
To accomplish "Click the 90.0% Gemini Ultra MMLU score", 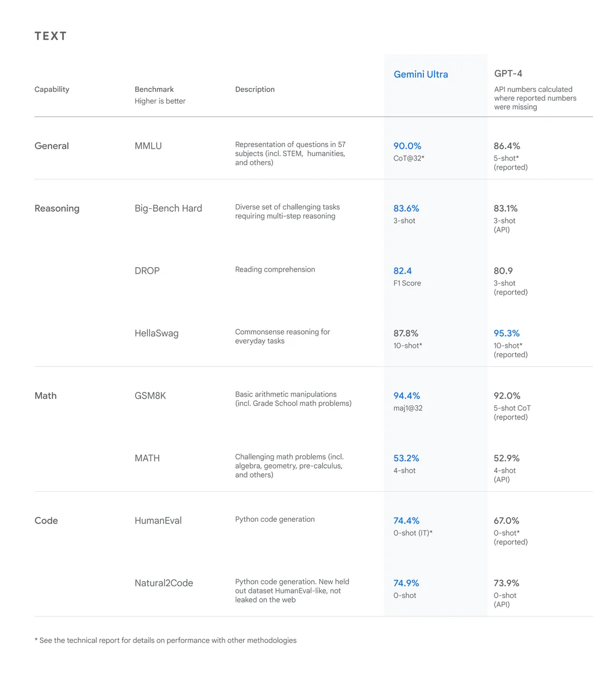I will tap(407, 146).
